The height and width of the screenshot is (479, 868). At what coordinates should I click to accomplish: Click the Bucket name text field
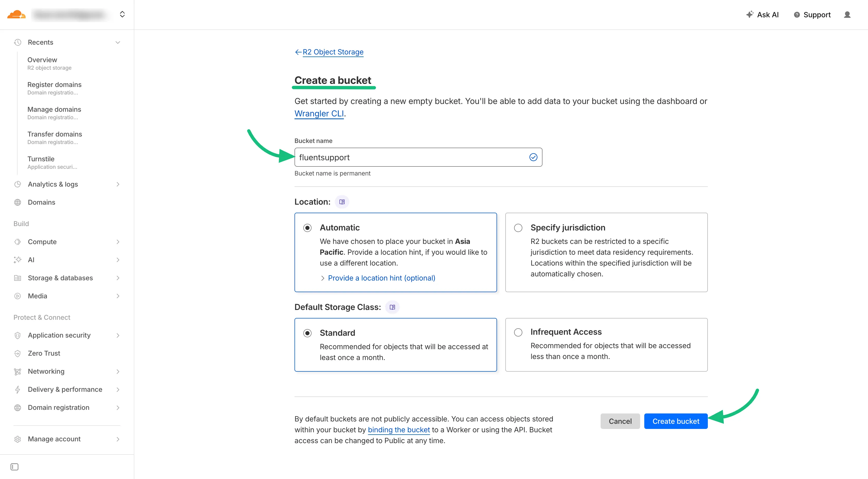(x=411, y=157)
